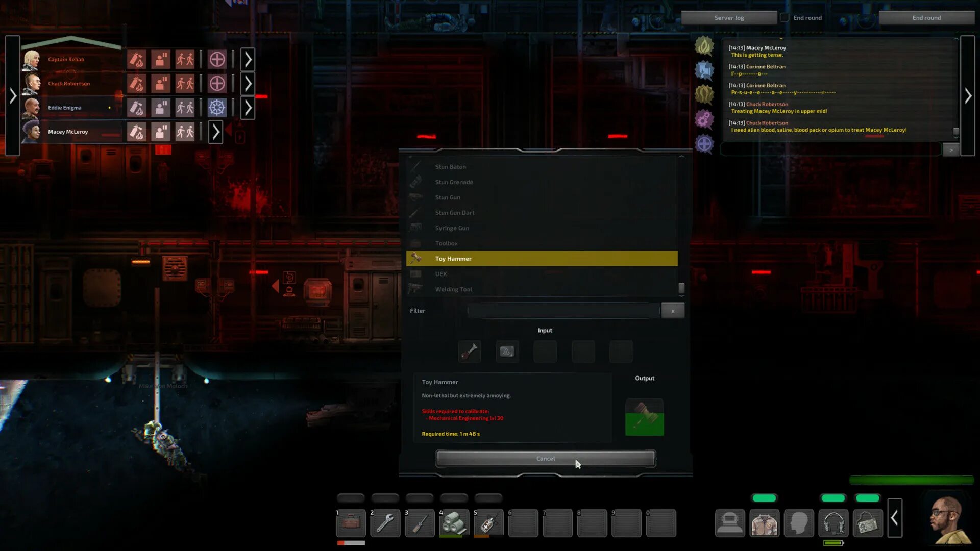Click the fire extinguisher order for Captain Kebab
The width and height of the screenshot is (980, 551).
coord(136,60)
